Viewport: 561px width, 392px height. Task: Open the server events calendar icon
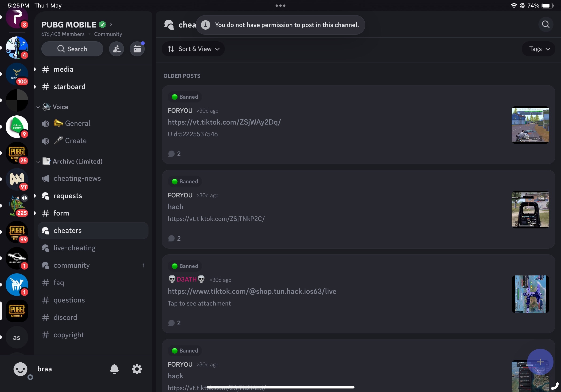pos(137,49)
